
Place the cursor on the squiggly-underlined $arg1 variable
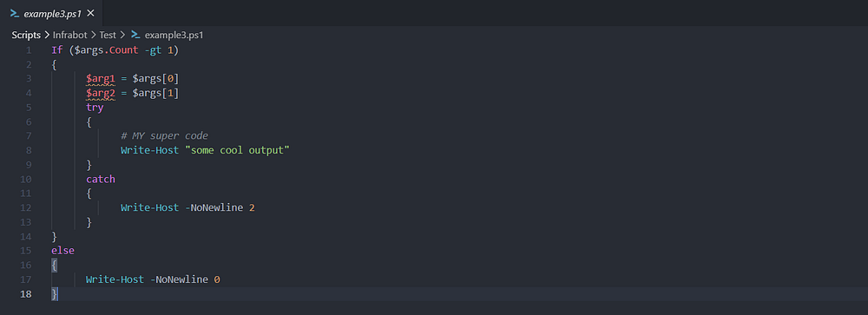pos(100,79)
